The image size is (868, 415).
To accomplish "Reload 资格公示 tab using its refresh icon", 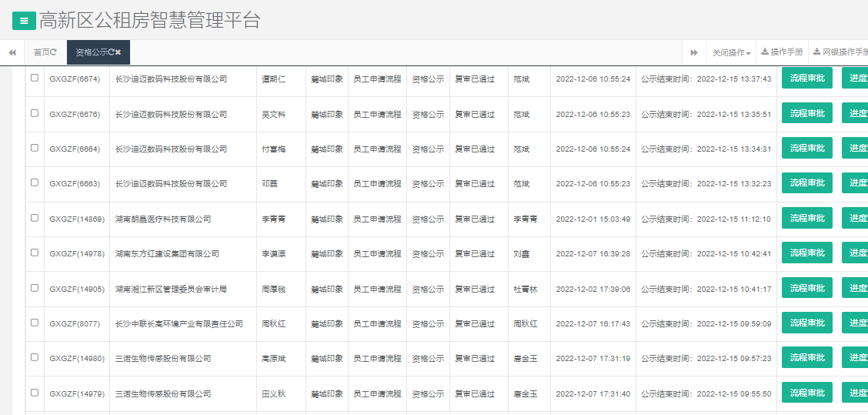I will (112, 52).
